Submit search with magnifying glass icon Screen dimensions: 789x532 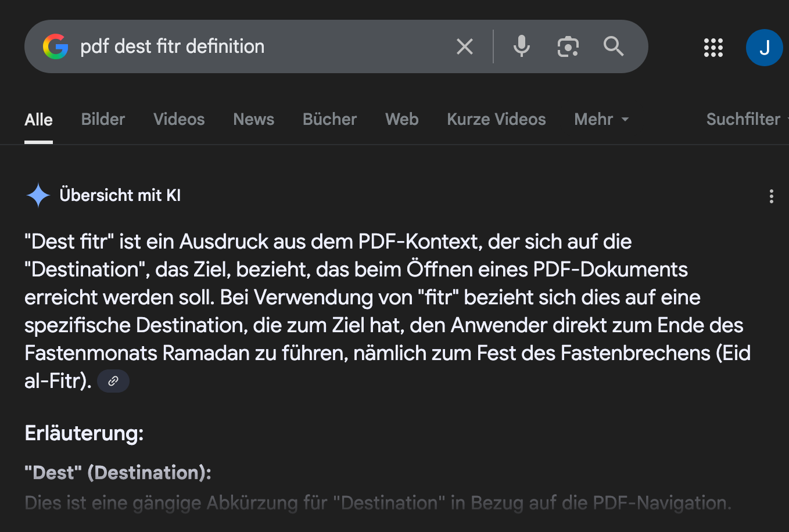tap(614, 46)
